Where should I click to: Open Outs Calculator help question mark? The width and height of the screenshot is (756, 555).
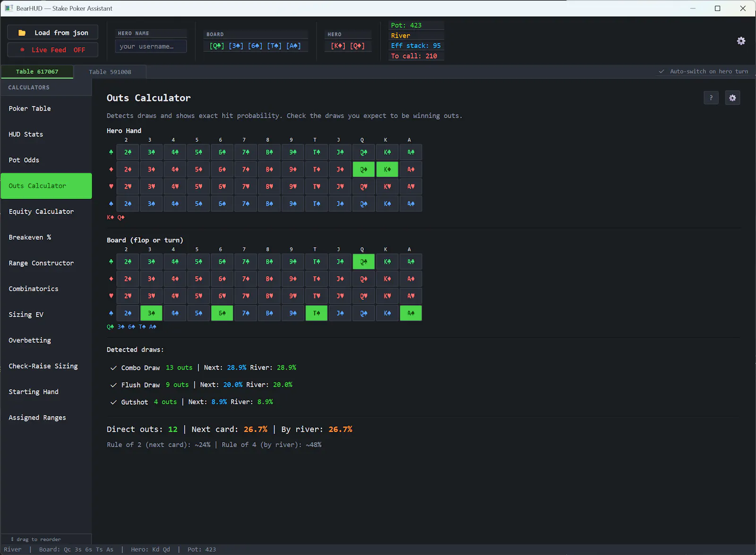(x=711, y=98)
